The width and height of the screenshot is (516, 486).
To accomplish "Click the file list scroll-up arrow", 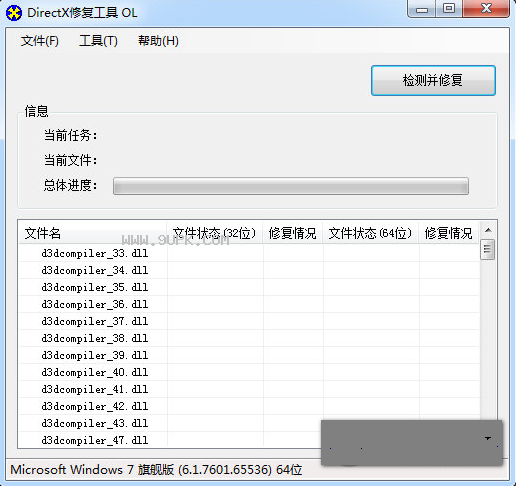I will (488, 230).
